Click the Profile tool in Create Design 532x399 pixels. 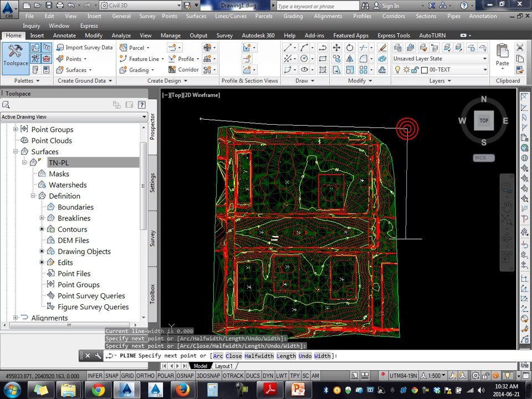183,59
